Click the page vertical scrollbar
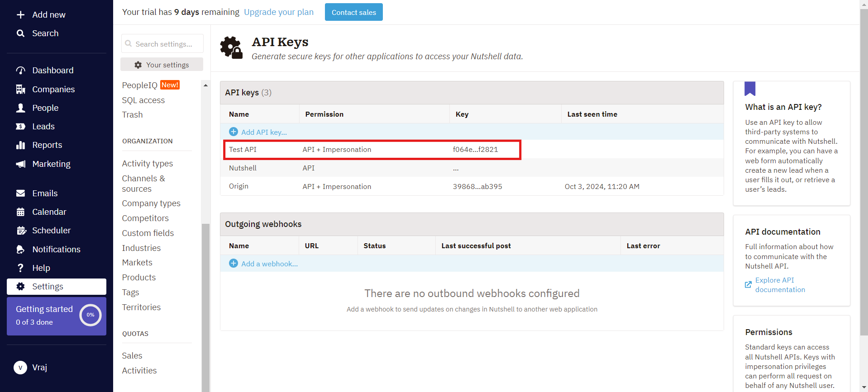Screen dimensions: 868x392 pos(864,172)
